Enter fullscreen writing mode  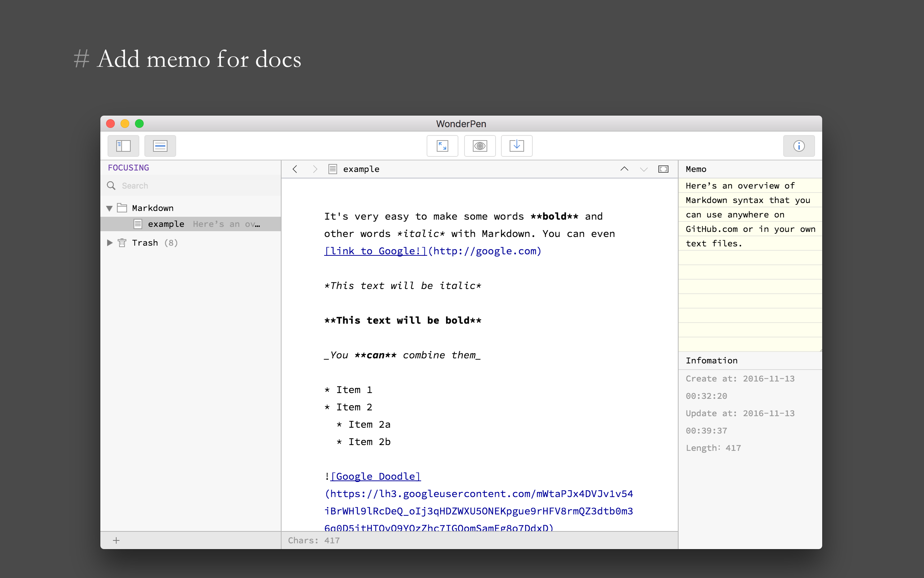click(x=442, y=146)
